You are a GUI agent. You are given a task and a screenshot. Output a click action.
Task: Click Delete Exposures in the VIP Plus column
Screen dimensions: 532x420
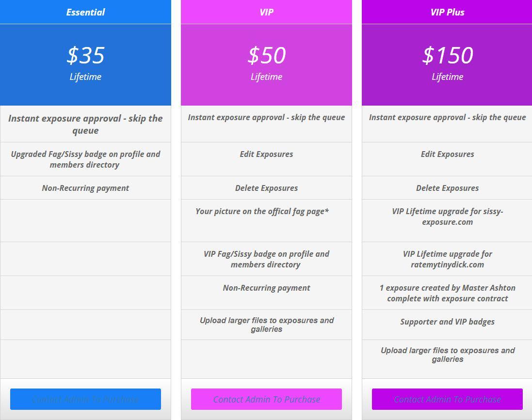[x=447, y=188]
